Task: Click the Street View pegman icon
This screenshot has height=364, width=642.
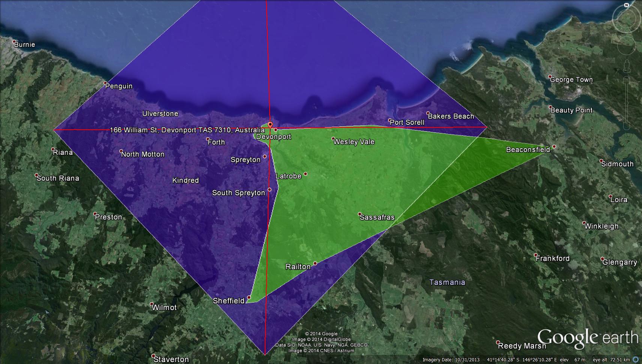Action: [x=626, y=67]
